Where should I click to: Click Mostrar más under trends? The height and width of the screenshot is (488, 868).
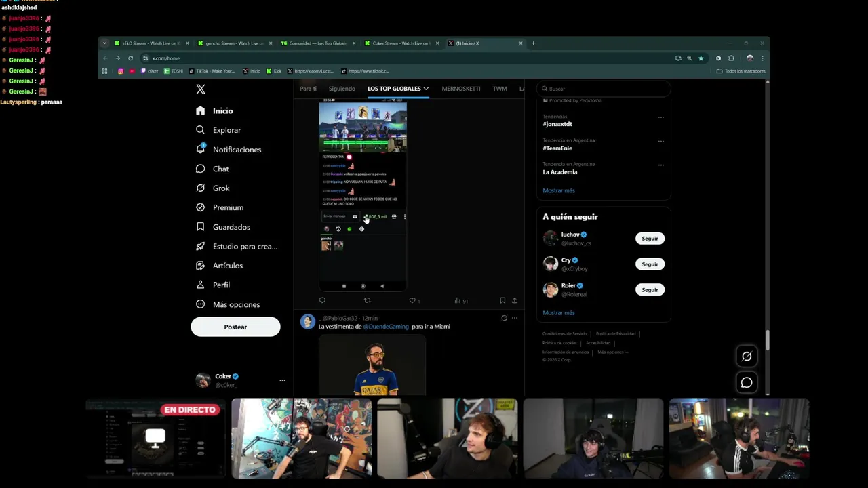pyautogui.click(x=559, y=190)
